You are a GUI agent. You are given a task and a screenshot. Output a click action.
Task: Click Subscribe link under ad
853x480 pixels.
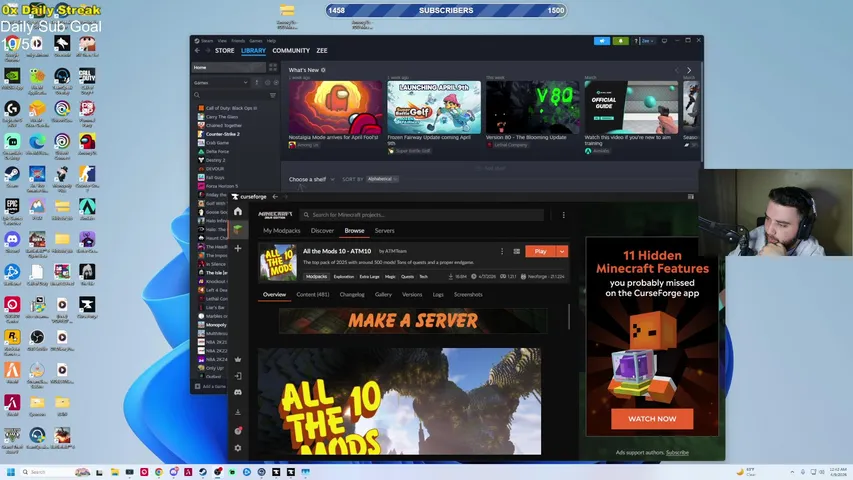[677, 452]
